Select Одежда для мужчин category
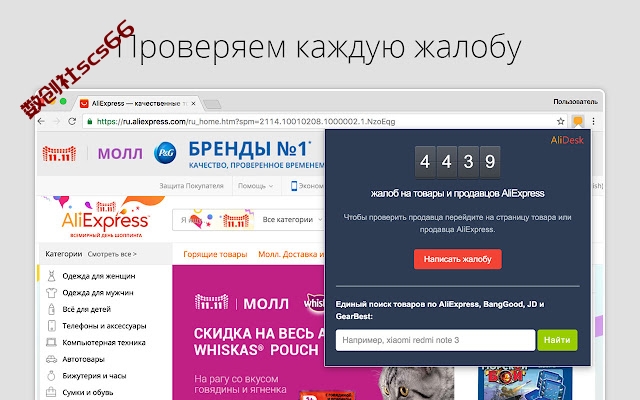640x400 pixels. tap(98, 293)
